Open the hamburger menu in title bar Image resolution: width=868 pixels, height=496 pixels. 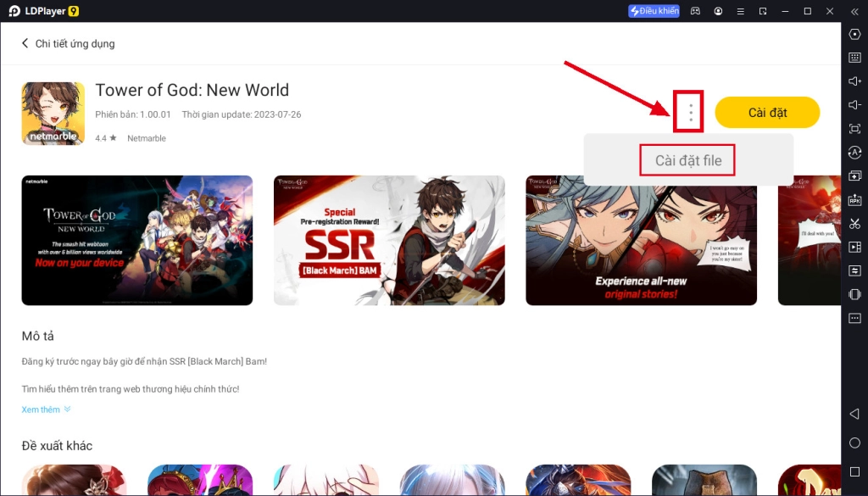tap(740, 11)
